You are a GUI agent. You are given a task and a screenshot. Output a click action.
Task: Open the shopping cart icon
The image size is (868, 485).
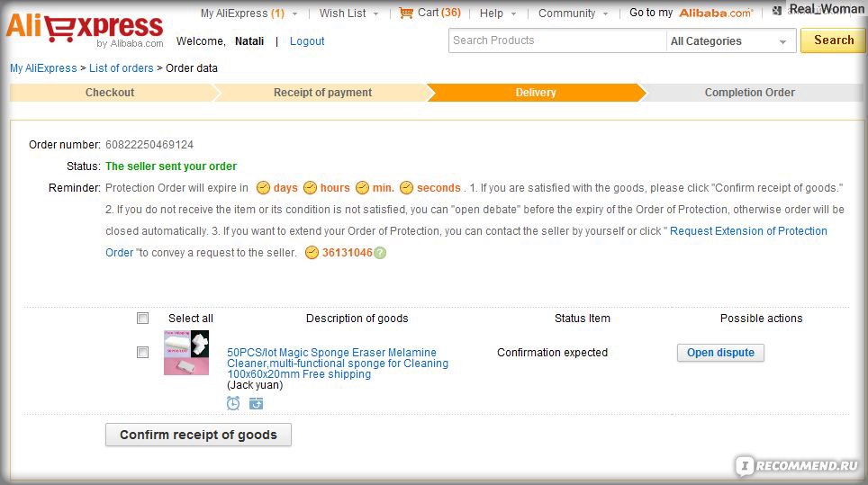pyautogui.click(x=406, y=13)
